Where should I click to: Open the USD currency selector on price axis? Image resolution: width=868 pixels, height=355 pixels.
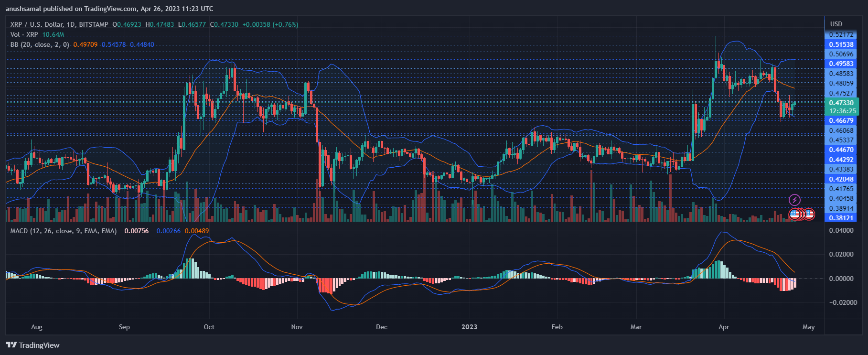pos(836,24)
